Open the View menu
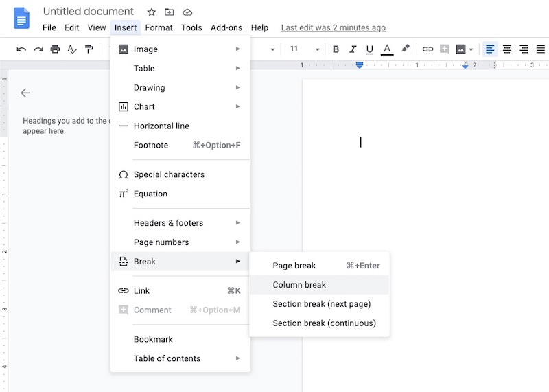The height and width of the screenshot is (392, 549). point(97,27)
